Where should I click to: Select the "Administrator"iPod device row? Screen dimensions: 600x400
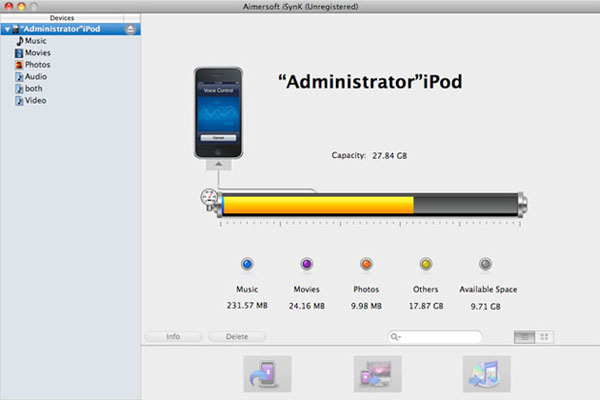pyautogui.click(x=70, y=29)
